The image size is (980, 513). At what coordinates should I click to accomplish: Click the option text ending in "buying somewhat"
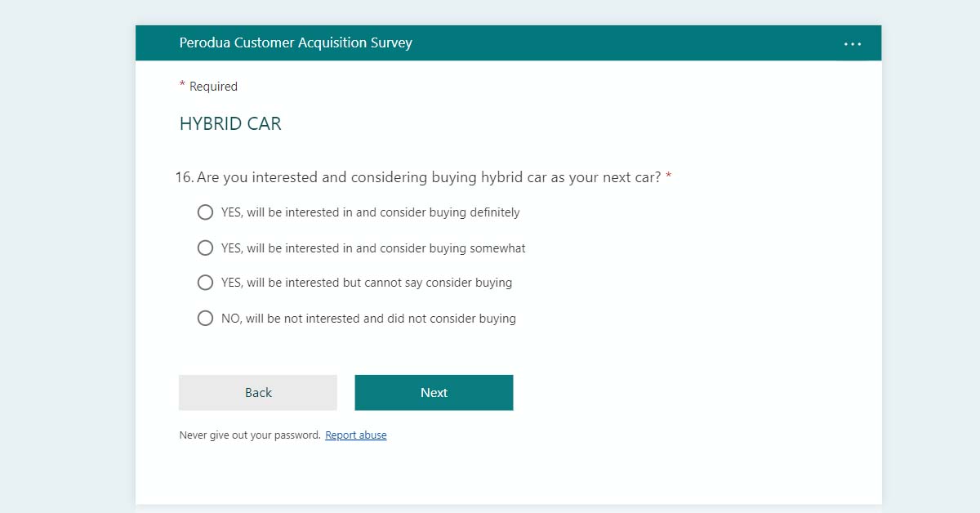click(373, 248)
